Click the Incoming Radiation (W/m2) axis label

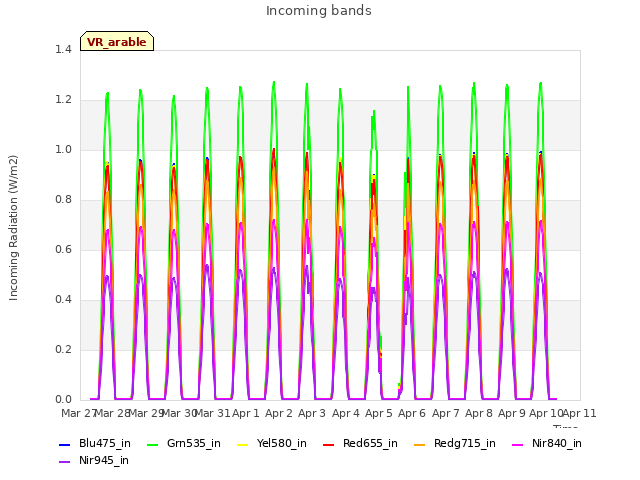click(x=13, y=228)
